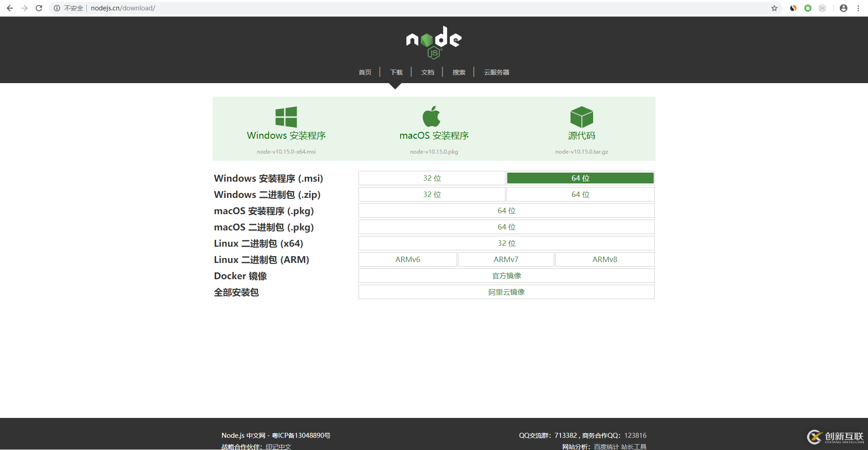Select 64 位 for macOS 二进制包 (.pkg)
This screenshot has width=868, height=450.
pos(506,227)
